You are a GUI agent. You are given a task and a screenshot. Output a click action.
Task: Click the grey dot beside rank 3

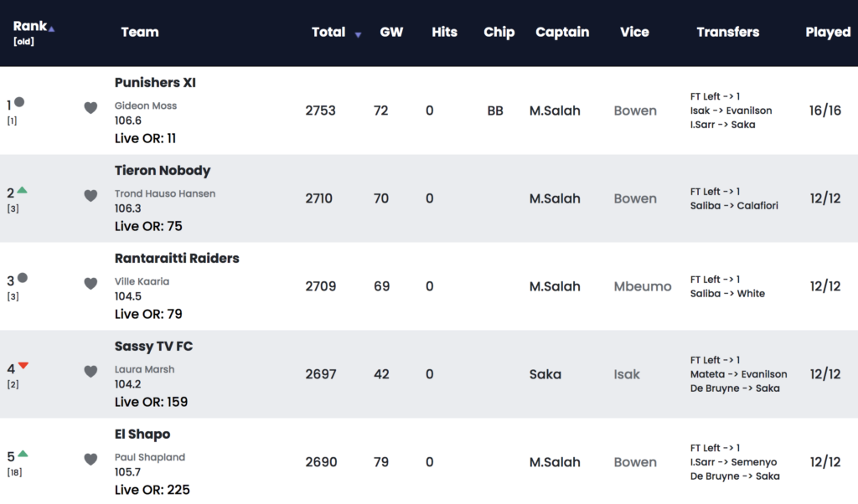click(23, 278)
